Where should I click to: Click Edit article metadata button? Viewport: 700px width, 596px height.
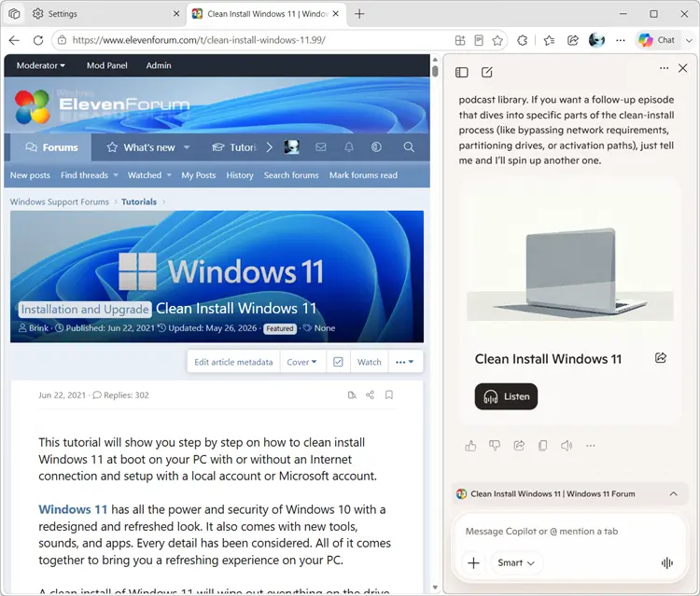(x=233, y=362)
